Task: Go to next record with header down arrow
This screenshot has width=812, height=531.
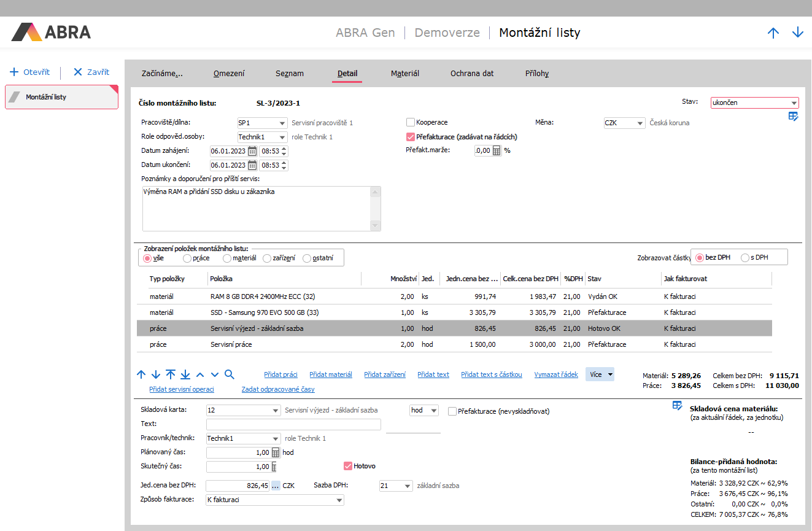Action: 797,33
